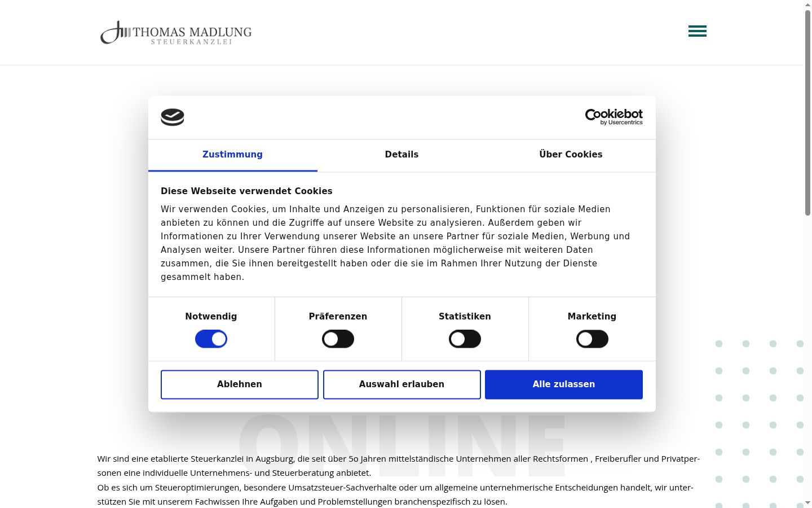
Task: Click the Notwendig category label
Action: coord(211,317)
